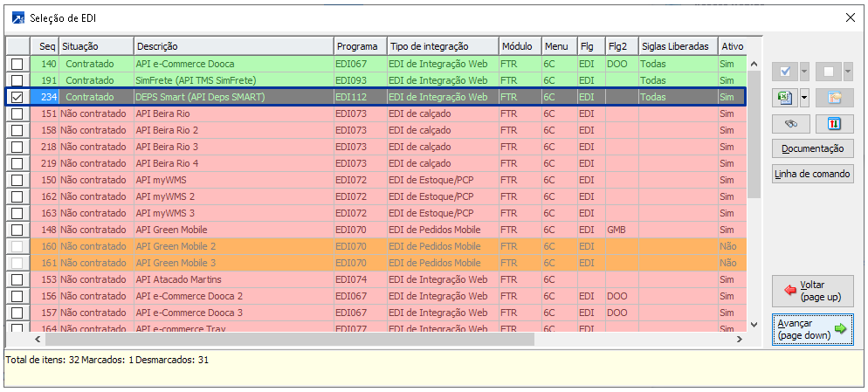The height and width of the screenshot is (392, 868).
Task: Click the mark all checkbox icon button
Action: (x=784, y=72)
